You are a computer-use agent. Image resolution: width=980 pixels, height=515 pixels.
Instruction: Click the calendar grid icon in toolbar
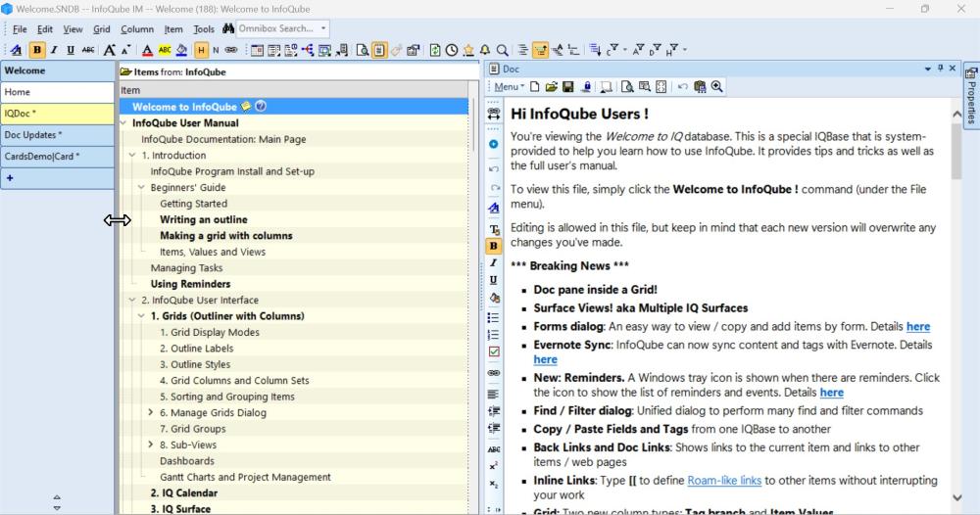click(257, 50)
